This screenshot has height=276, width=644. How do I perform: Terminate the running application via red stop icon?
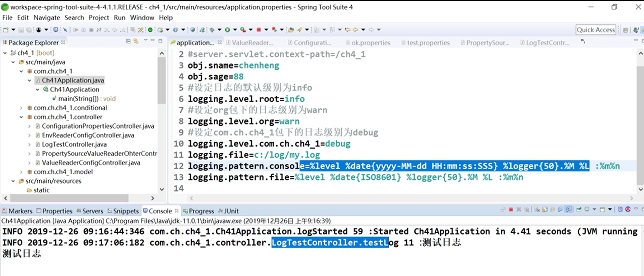511,210
